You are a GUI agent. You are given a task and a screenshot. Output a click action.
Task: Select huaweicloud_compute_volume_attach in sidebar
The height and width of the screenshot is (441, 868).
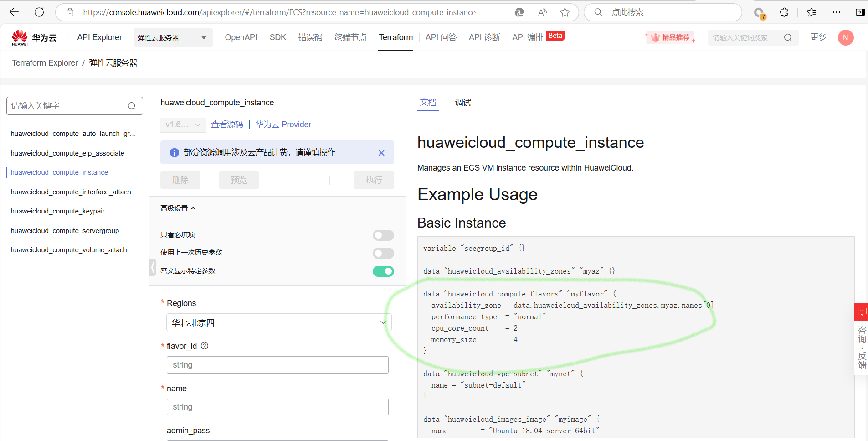(69, 250)
